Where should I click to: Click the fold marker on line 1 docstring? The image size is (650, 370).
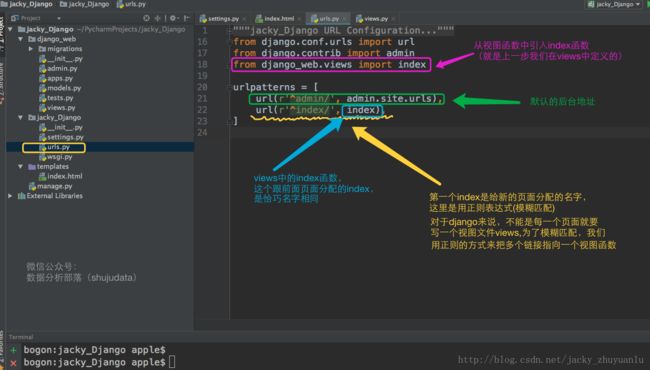pyautogui.click(x=229, y=30)
